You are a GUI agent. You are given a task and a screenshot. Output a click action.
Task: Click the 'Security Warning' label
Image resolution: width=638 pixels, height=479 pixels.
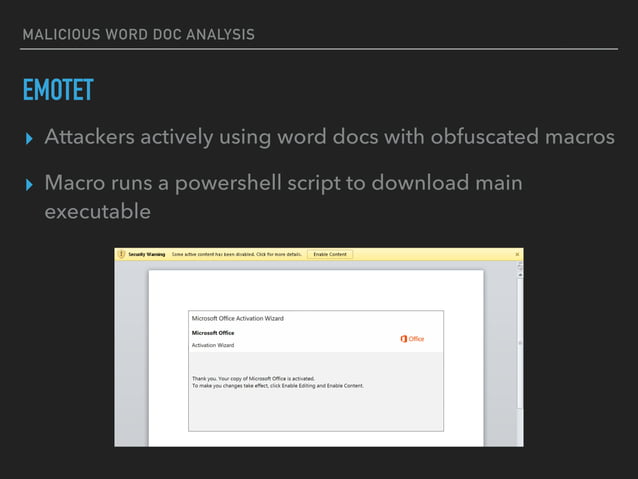[x=146, y=254]
